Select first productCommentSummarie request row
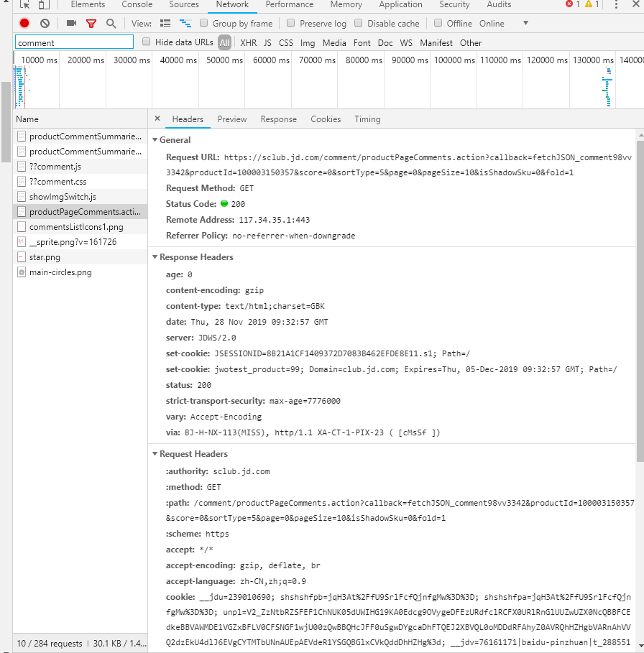 coord(80,136)
